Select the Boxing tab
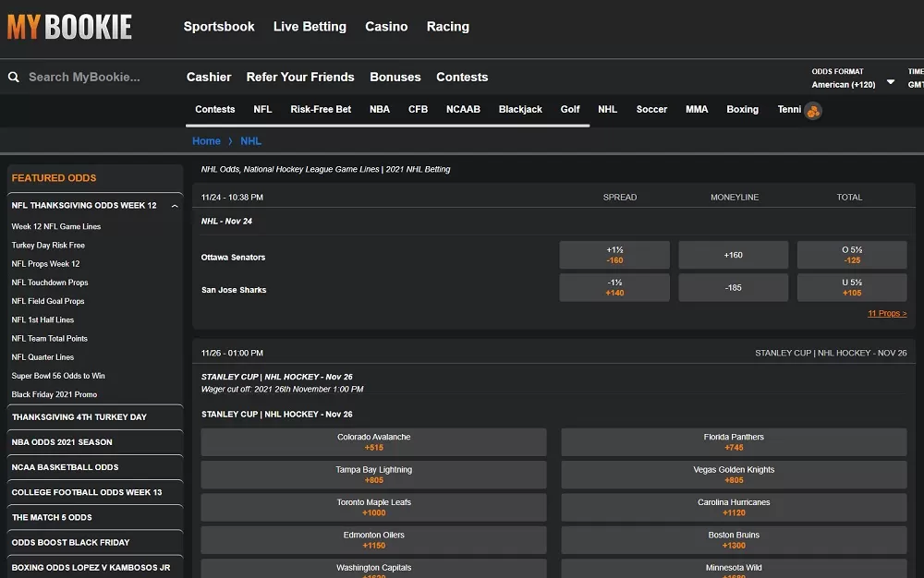Screen dimensions: 924x578 pos(743,110)
